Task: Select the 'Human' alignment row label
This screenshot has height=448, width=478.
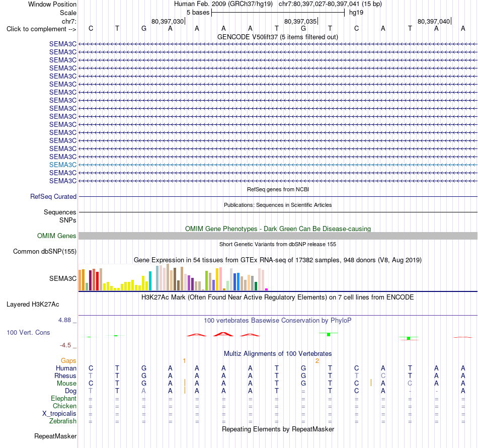Action: (66, 368)
